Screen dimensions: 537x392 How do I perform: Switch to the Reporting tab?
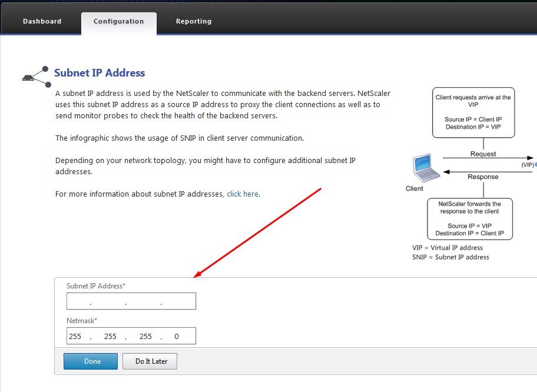[194, 21]
